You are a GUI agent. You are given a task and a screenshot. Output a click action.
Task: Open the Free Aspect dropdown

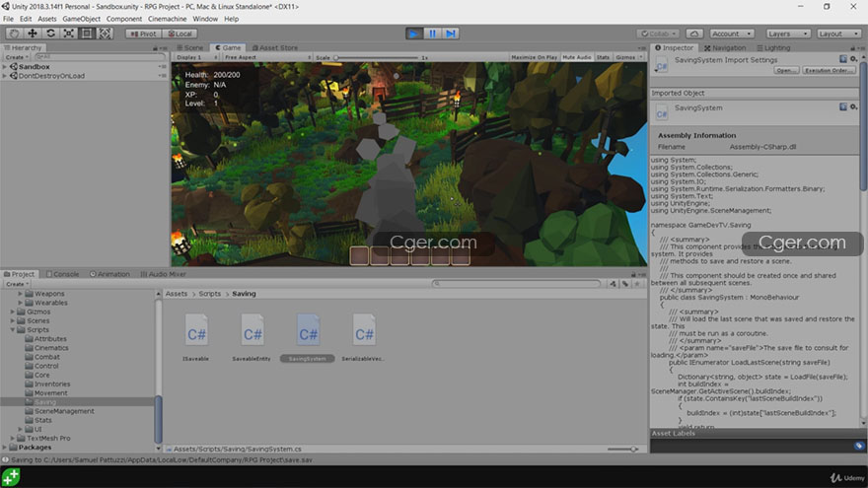[x=267, y=57]
